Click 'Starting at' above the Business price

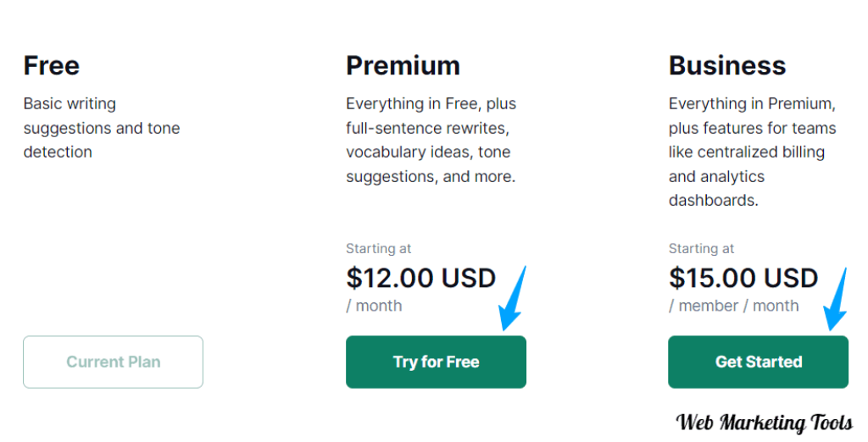click(x=701, y=248)
